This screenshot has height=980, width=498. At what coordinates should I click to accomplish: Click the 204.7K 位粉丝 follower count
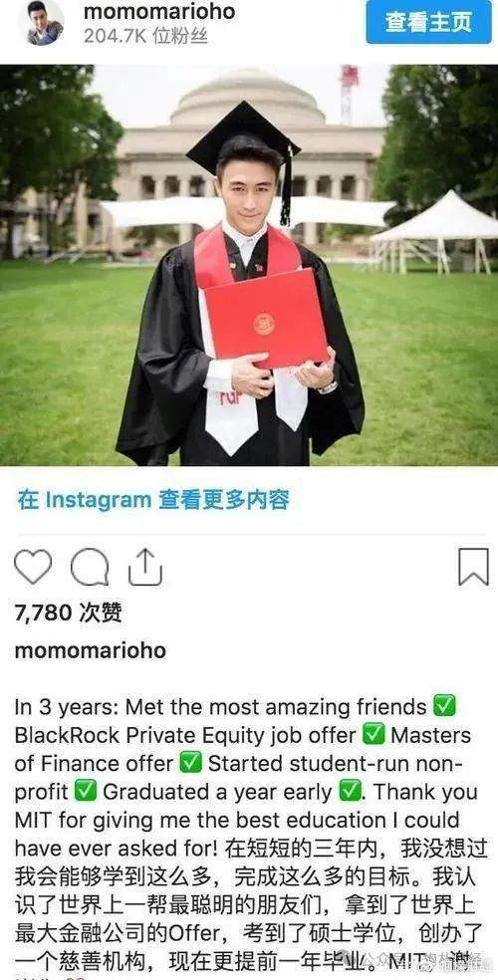click(x=145, y=36)
